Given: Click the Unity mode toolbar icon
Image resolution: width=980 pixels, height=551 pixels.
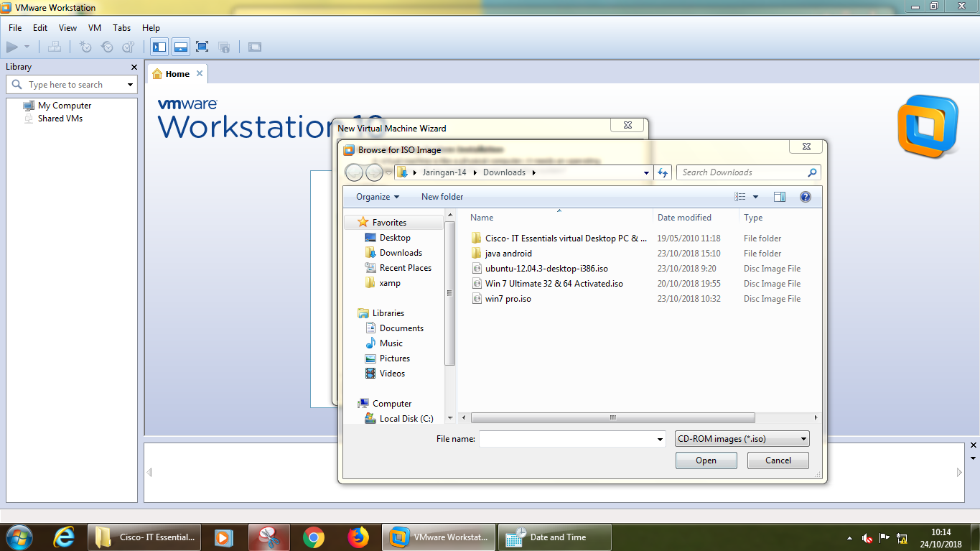Looking at the screenshot, I should coord(224,47).
